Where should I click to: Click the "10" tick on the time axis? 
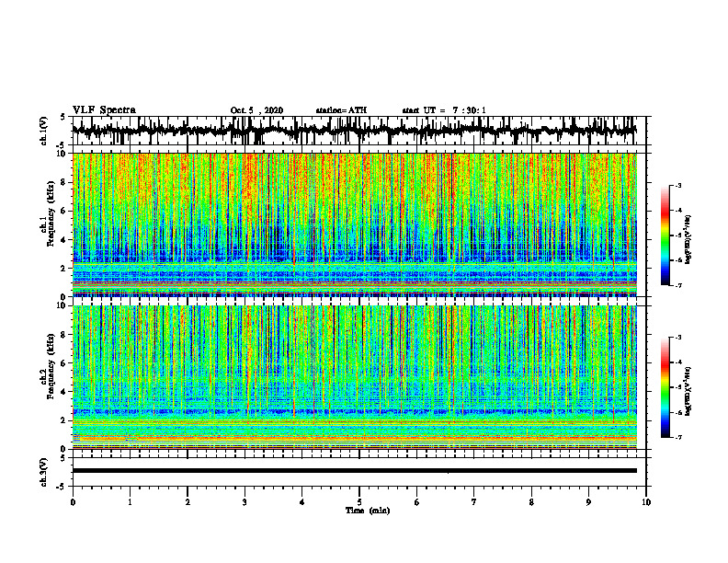pyautogui.click(x=646, y=502)
